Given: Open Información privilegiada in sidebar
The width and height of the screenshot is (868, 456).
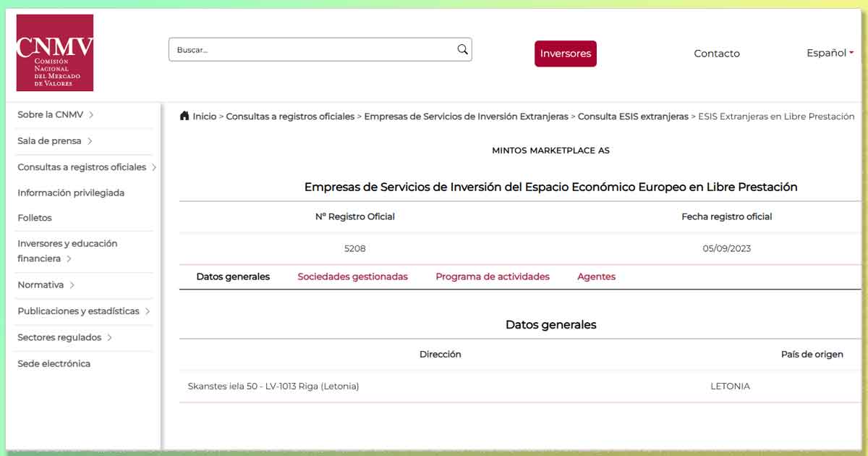Looking at the screenshot, I should 71,193.
